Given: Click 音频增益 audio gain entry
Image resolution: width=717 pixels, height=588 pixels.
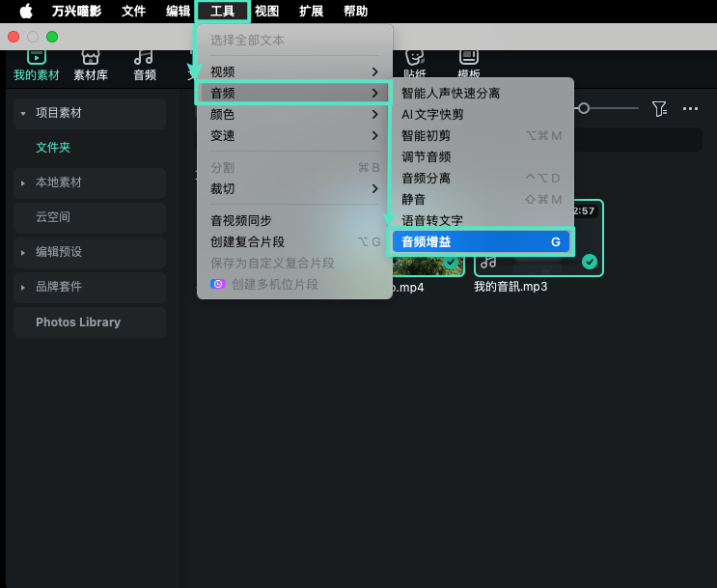Looking at the screenshot, I should click(481, 241).
